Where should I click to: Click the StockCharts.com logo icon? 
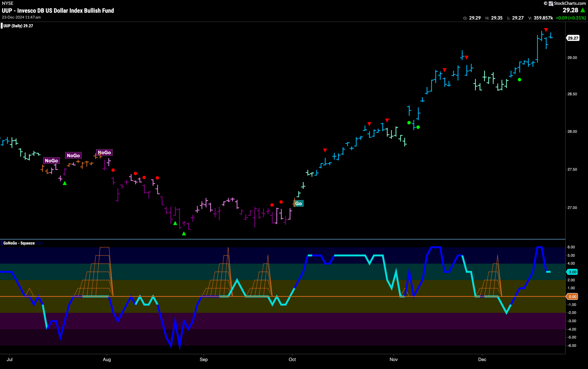coord(551,3)
